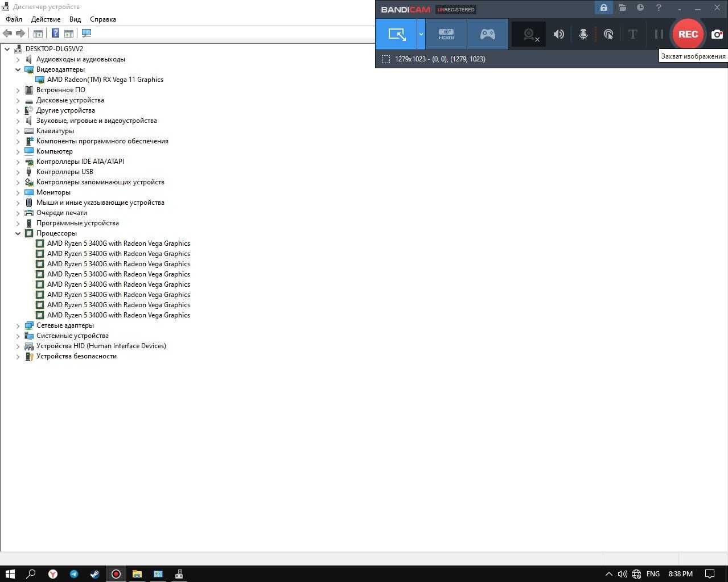The width and height of the screenshot is (728, 582).
Task: Toggle the action pane toolbar icon
Action: tap(69, 34)
